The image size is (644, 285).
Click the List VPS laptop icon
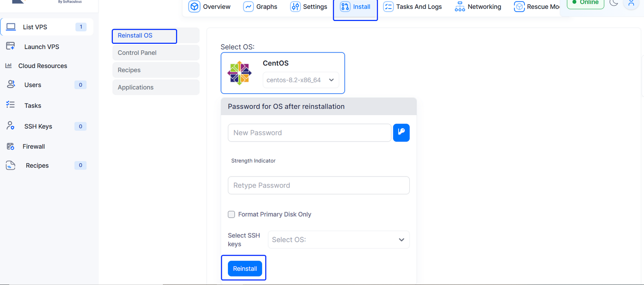11,27
